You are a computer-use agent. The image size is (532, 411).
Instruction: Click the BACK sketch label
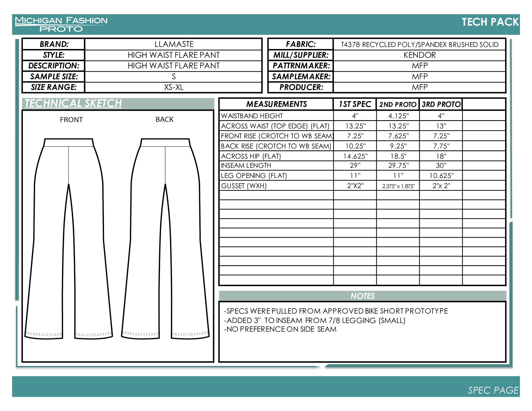click(164, 119)
